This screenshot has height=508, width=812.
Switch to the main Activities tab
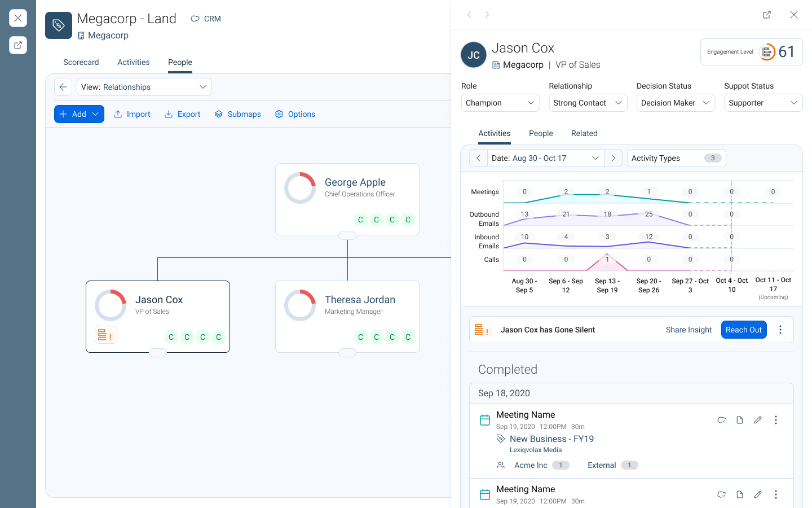134,62
